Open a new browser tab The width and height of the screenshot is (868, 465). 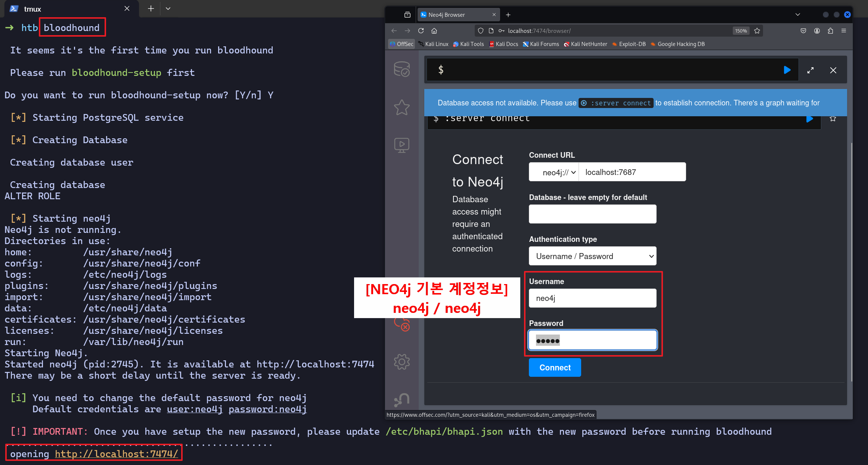tap(508, 15)
